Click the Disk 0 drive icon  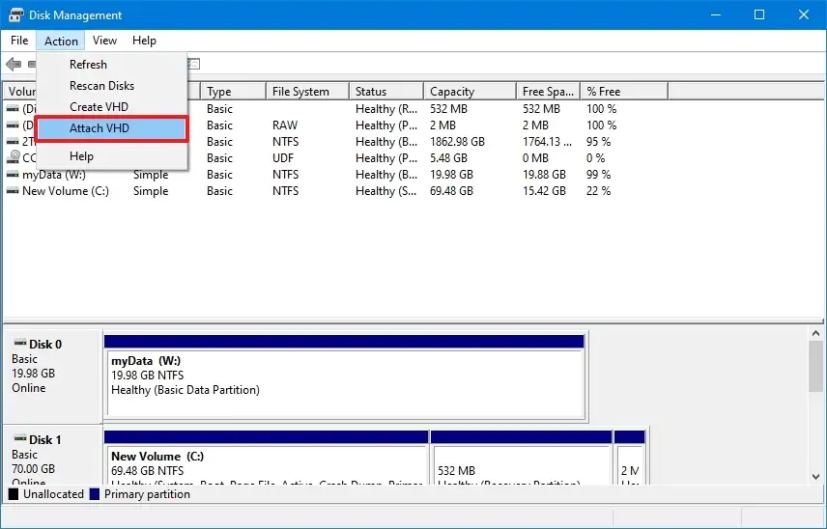pyautogui.click(x=19, y=344)
